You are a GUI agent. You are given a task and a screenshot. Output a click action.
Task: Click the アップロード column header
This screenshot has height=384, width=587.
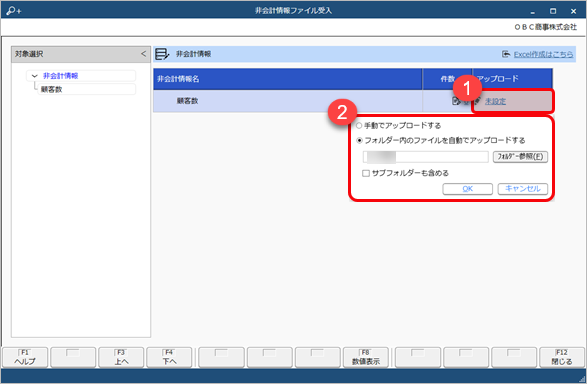pos(513,79)
